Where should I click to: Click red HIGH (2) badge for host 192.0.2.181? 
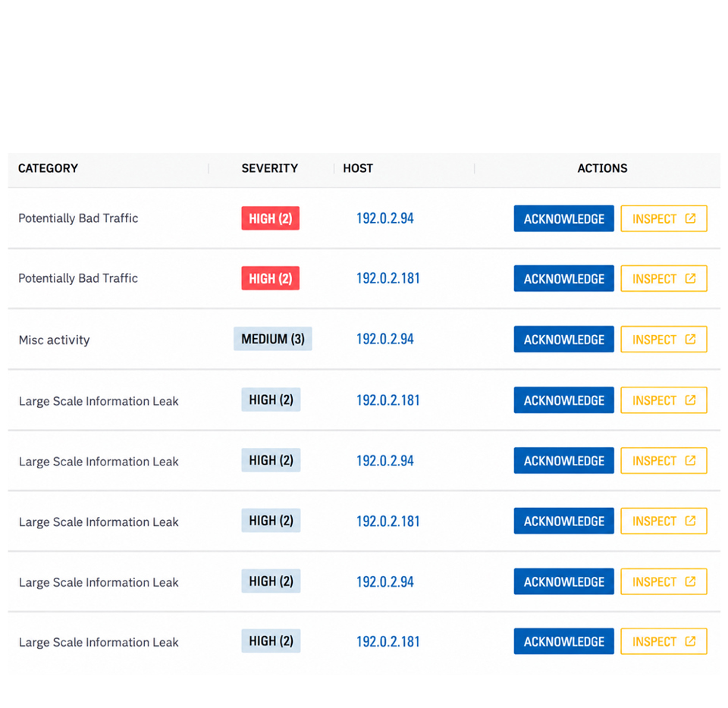pyautogui.click(x=270, y=278)
